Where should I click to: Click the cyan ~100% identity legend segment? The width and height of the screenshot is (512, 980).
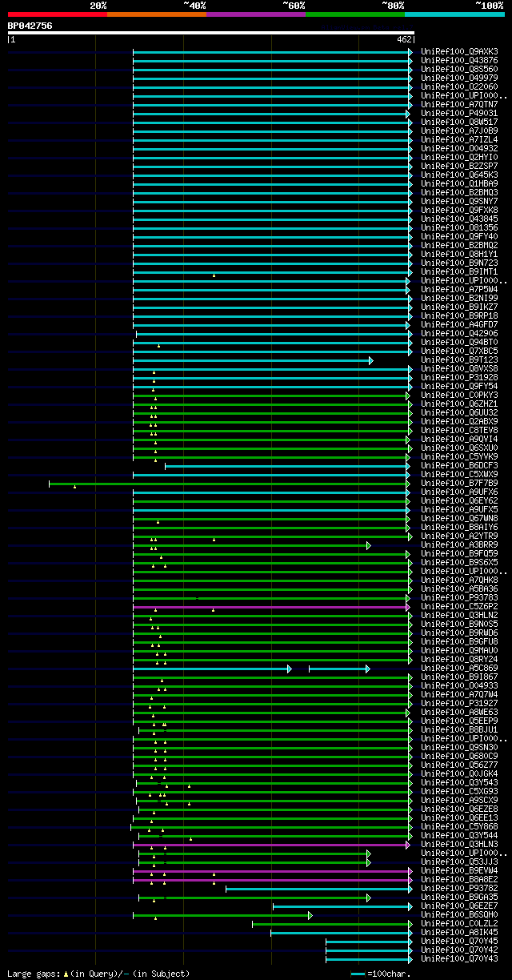pos(454,14)
